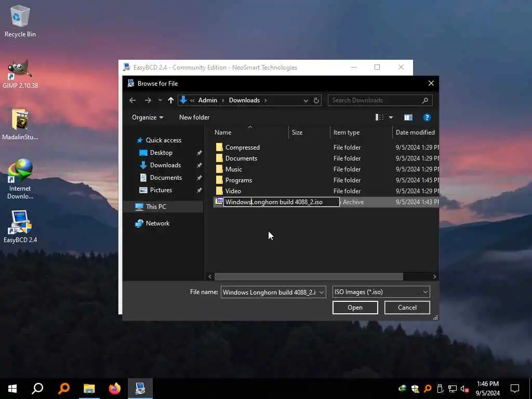532x399 pixels.
Task: Select Desktop in the navigation pane
Action: [161, 153]
